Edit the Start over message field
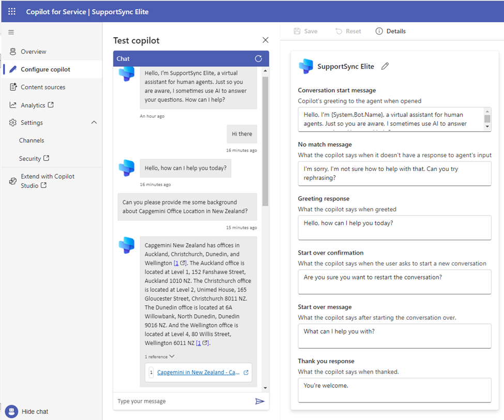Image resolution: width=504 pixels, height=420 pixels. point(394,336)
